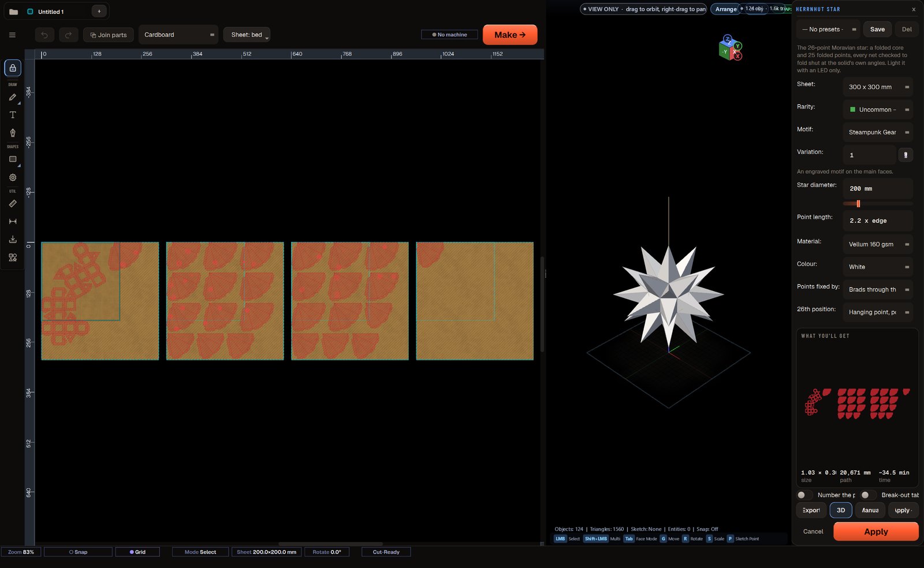Click the orange Make button
924x568 pixels.
tap(510, 35)
